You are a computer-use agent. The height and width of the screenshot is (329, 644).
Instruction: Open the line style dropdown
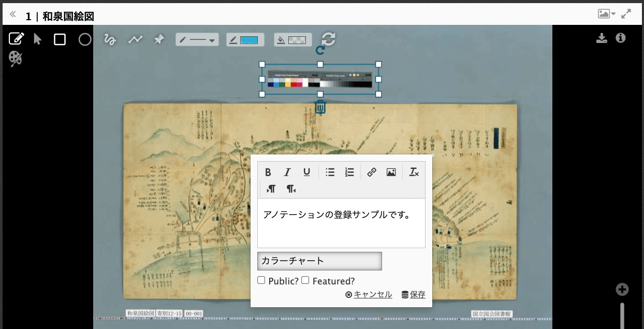tap(197, 40)
